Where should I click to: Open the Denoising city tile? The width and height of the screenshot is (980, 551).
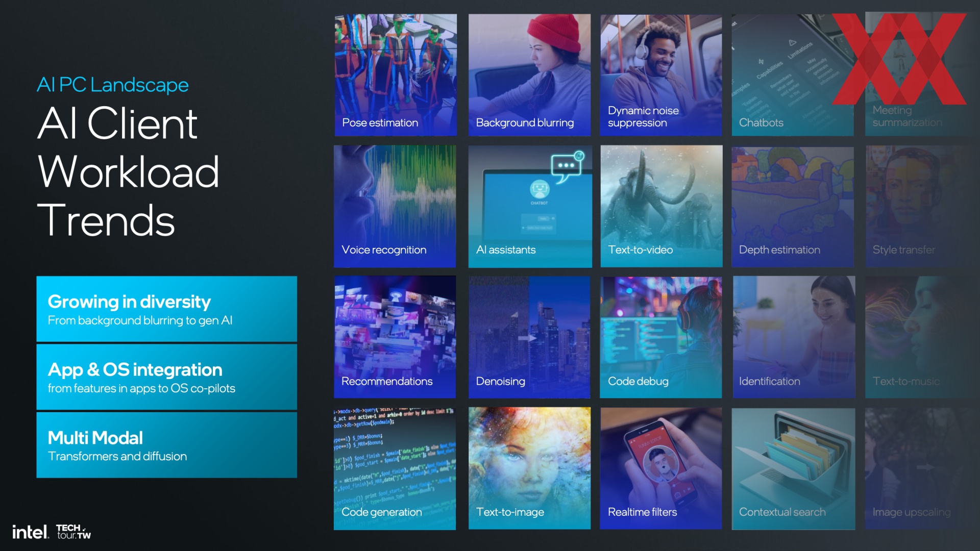pyautogui.click(x=529, y=337)
